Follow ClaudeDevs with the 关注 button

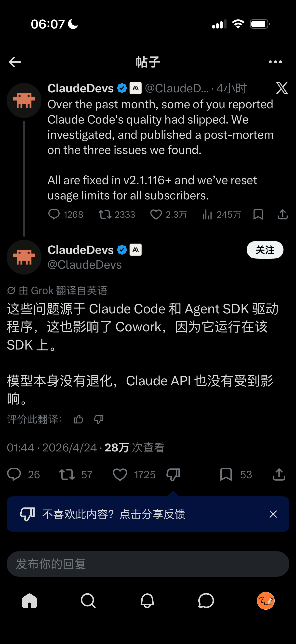click(x=265, y=250)
